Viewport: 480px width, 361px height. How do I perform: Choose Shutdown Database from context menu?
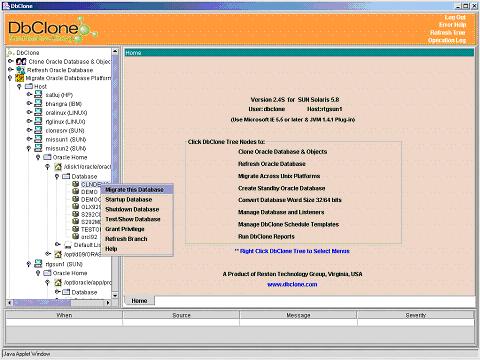point(132,209)
